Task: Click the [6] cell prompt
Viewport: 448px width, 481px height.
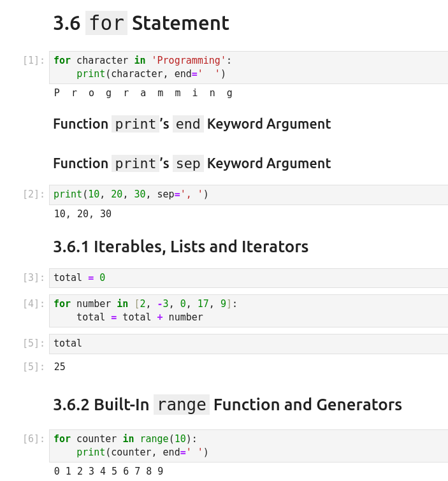Action: [34, 439]
